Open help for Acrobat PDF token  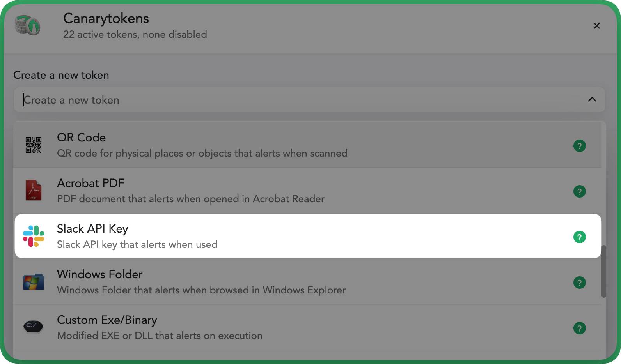580,191
